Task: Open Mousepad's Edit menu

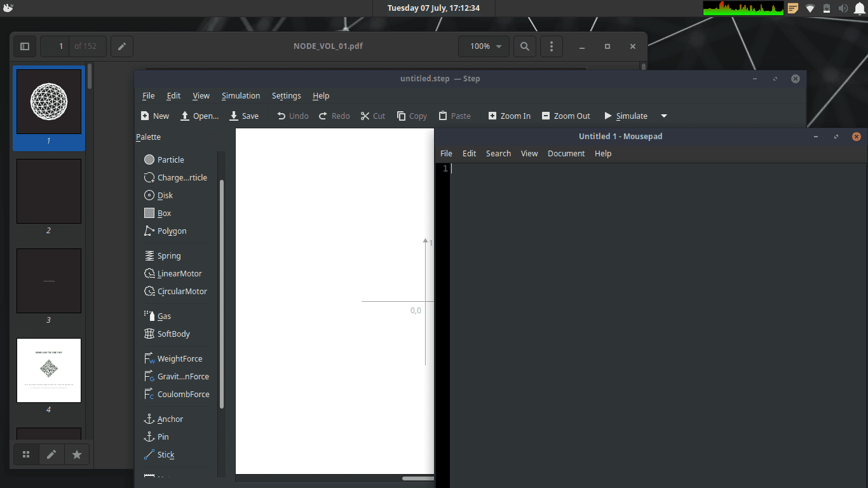Action: pos(469,153)
